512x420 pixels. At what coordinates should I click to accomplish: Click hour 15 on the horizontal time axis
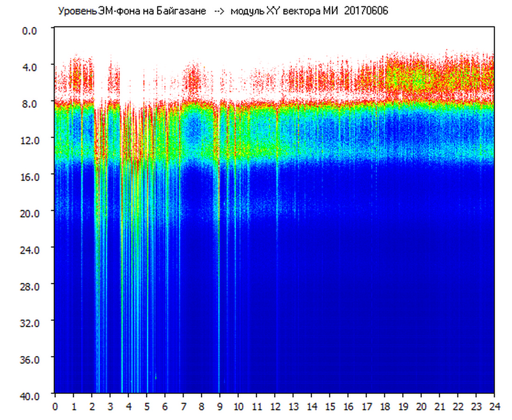[x=330, y=406]
